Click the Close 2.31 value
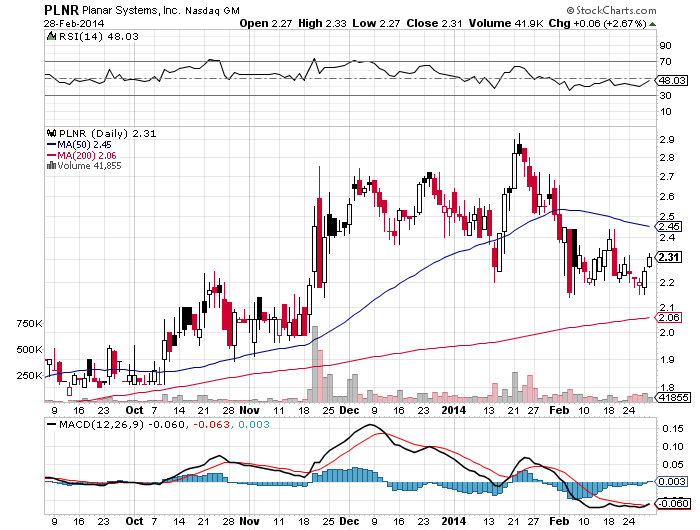Image resolution: width=700 pixels, height=530 pixels. coord(434,23)
